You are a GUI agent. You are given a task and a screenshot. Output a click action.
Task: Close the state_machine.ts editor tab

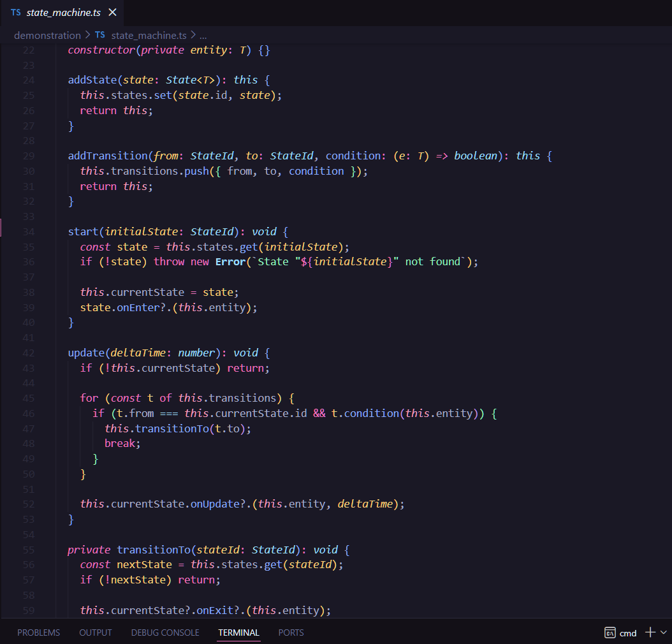(112, 12)
